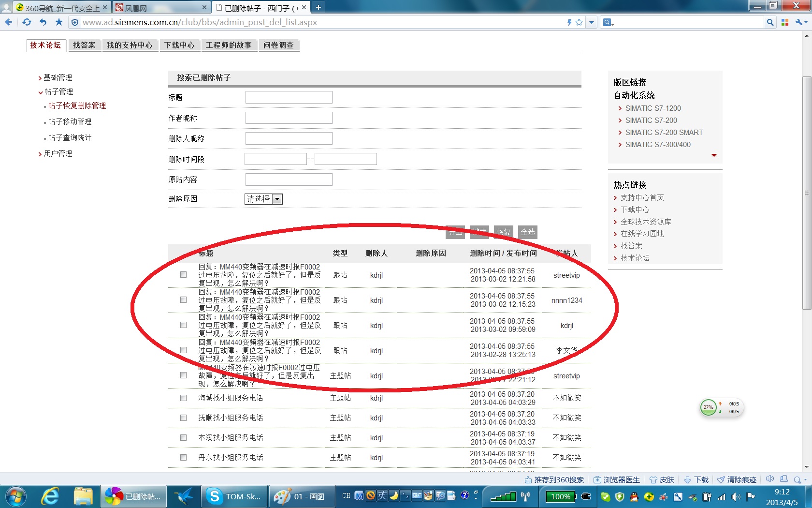Tick the checkbox for nnnn1234's reply row
The height and width of the screenshot is (508, 812).
183,300
